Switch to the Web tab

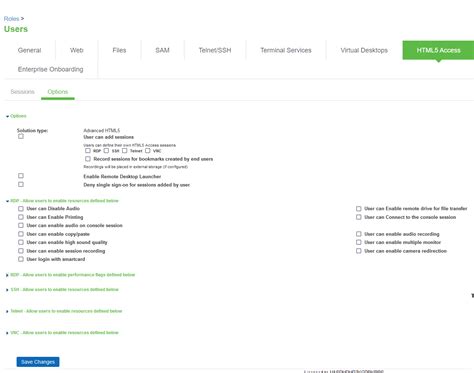[x=77, y=50]
